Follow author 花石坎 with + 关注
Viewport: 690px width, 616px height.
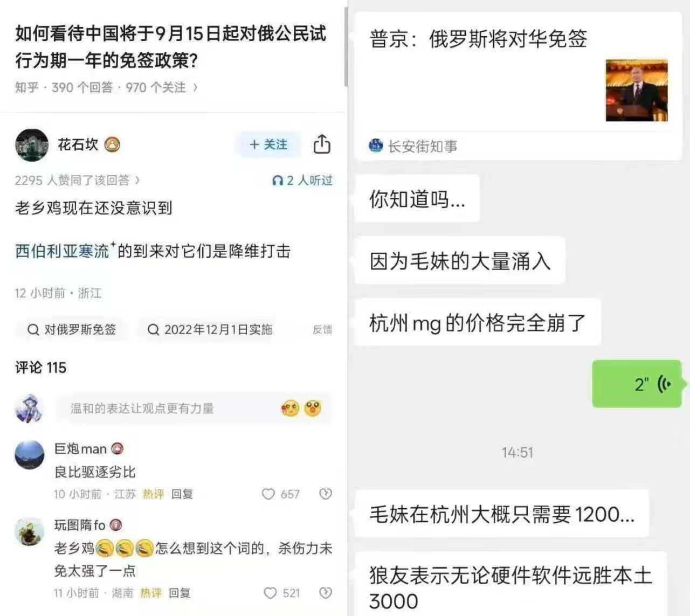tap(268, 144)
